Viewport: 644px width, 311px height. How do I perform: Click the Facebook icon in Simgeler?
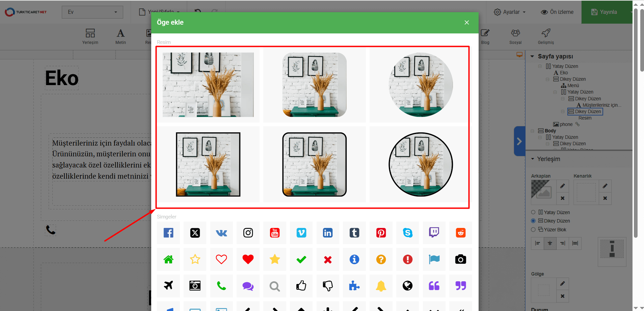tap(168, 233)
